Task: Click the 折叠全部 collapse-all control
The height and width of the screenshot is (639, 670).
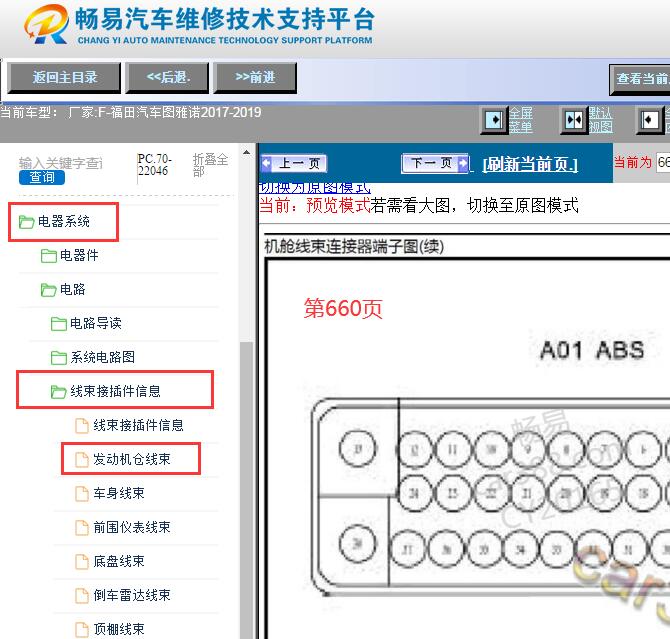Action: tap(210, 165)
